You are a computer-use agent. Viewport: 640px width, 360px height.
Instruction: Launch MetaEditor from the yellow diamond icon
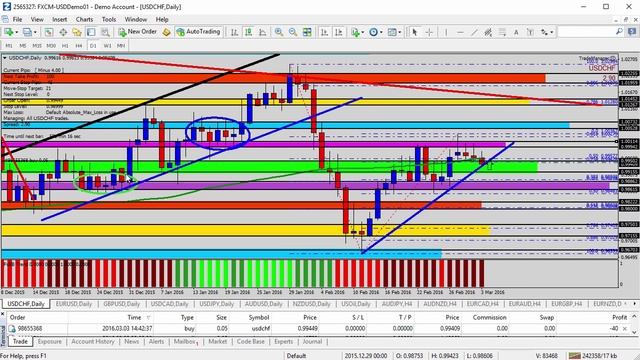point(166,32)
